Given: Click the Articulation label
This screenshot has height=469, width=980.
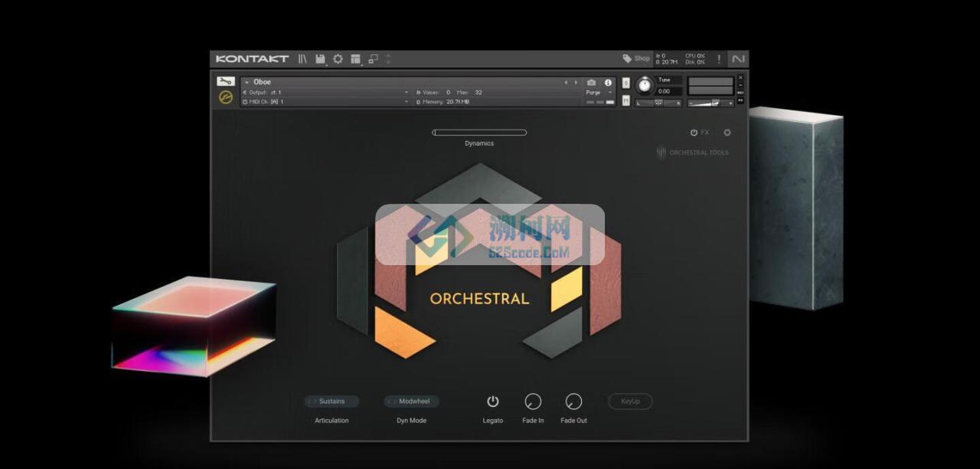Looking at the screenshot, I should click(332, 421).
